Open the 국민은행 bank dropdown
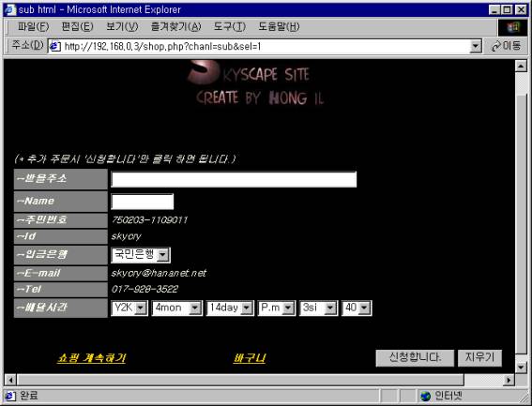Screen dimensions: 532x406 tap(163, 255)
